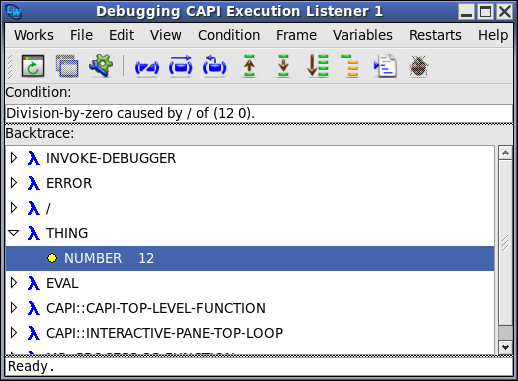The width and height of the screenshot is (518, 381).
Task: Click the Division-by-zero condition text field
Action: point(259,113)
